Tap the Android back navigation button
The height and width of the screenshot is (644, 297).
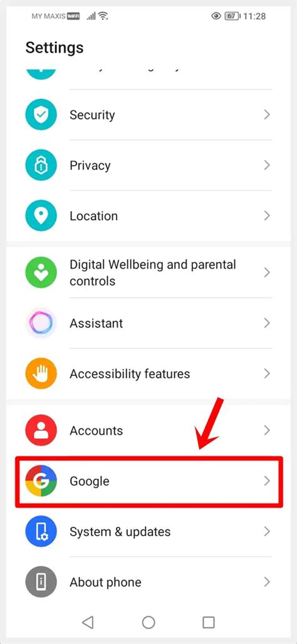(88, 622)
